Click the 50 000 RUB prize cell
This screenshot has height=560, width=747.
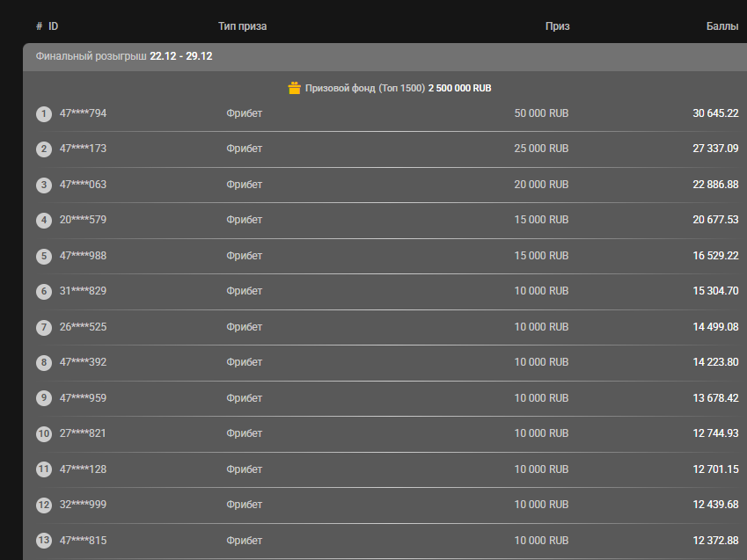(x=541, y=113)
